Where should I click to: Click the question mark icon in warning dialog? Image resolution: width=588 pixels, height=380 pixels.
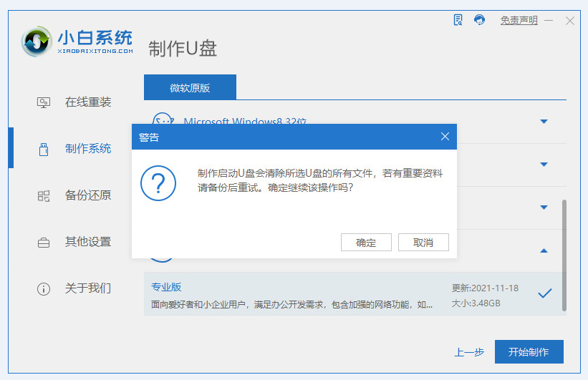(158, 182)
